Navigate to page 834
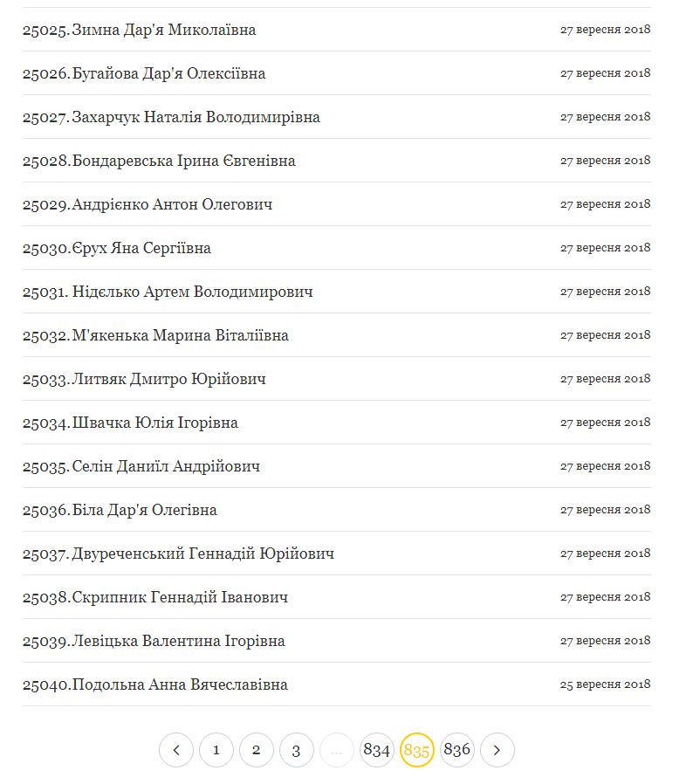 377,750
